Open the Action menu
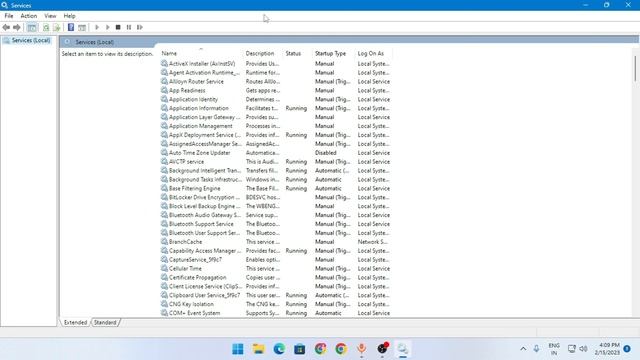 click(29, 16)
